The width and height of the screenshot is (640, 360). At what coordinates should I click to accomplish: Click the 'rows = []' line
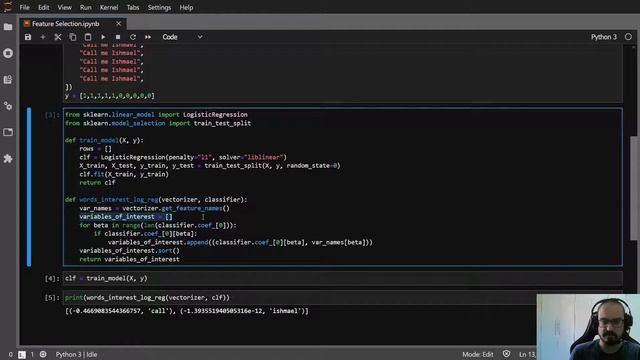click(x=95, y=149)
